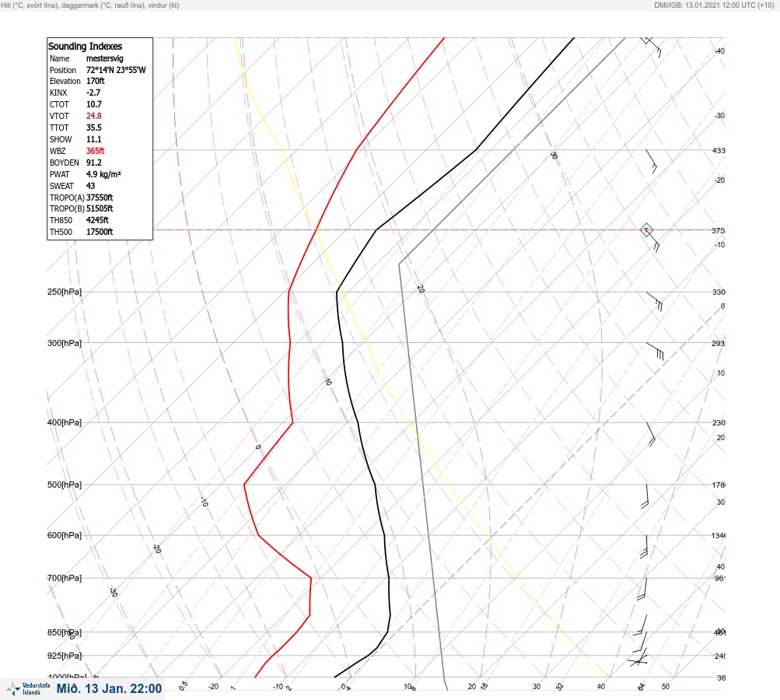
Task: Click the red VTOT value 24.8
Action: (93, 116)
